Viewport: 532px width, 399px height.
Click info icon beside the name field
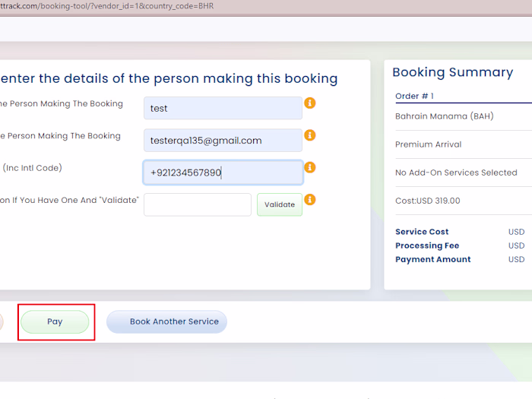point(310,103)
